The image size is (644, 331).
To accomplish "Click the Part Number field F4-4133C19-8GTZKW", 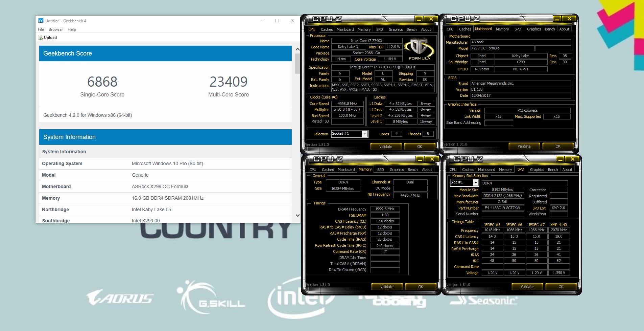I will pyautogui.click(x=503, y=208).
